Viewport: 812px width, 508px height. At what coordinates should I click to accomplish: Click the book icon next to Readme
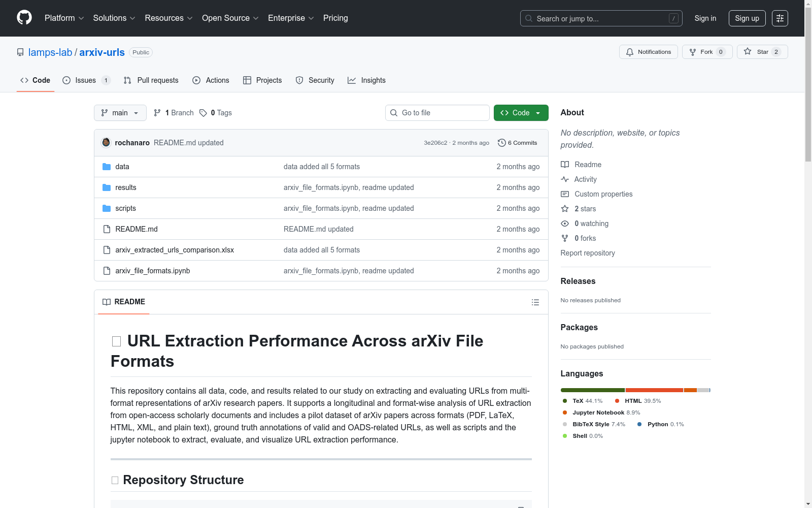(565, 165)
